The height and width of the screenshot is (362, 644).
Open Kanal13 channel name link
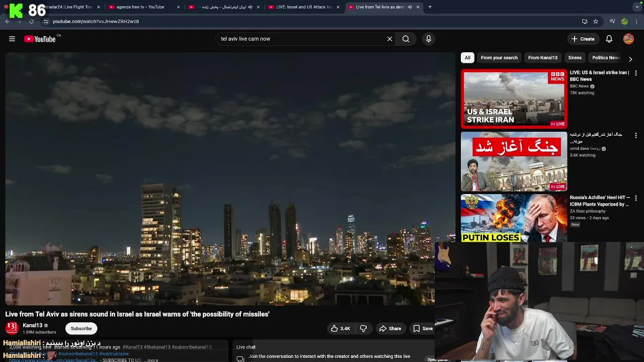tap(33, 325)
